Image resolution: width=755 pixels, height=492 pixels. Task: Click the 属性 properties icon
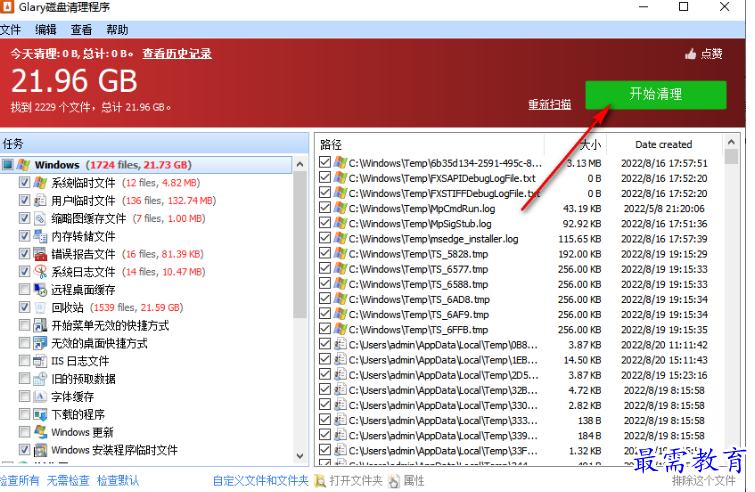pos(393,480)
